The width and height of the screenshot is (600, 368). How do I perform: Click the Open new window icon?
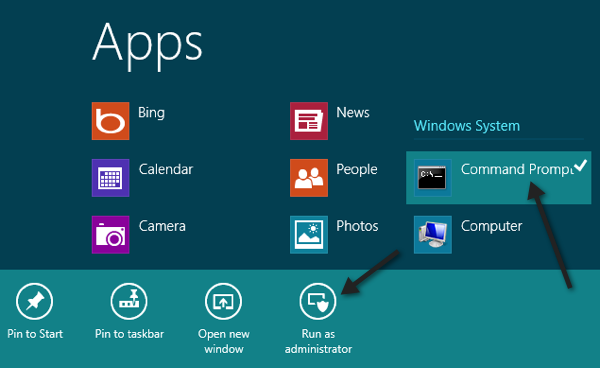[223, 301]
